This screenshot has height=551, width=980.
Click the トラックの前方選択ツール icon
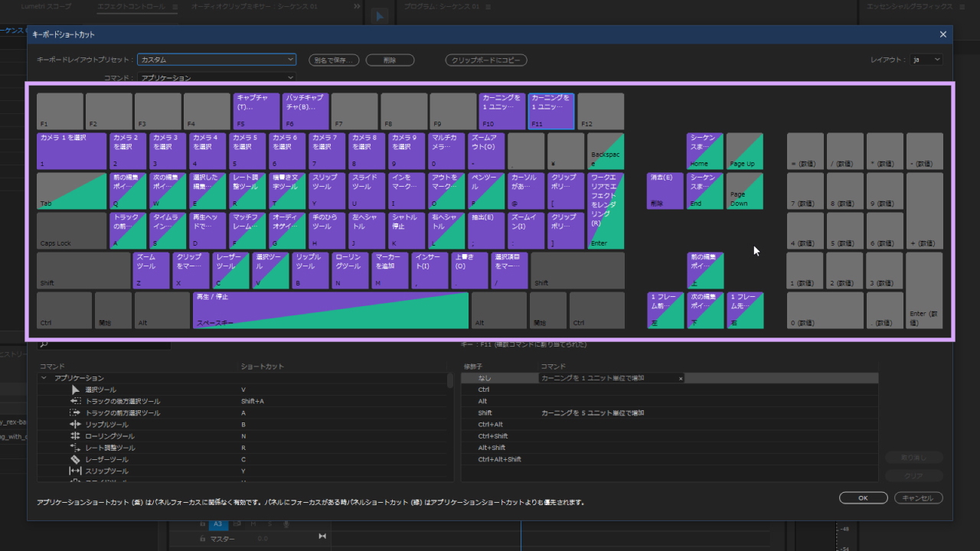[x=76, y=412]
